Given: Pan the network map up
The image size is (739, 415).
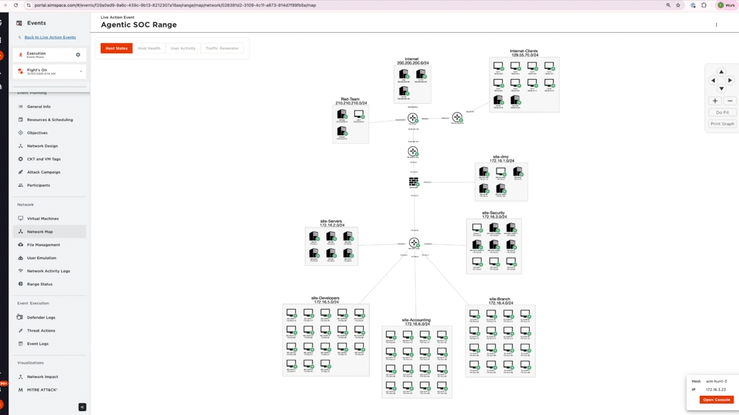Looking at the screenshot, I should tap(721, 72).
